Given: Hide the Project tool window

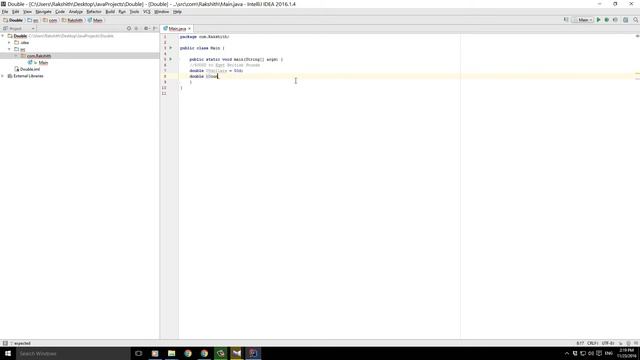Looking at the screenshot, I should 155,29.
